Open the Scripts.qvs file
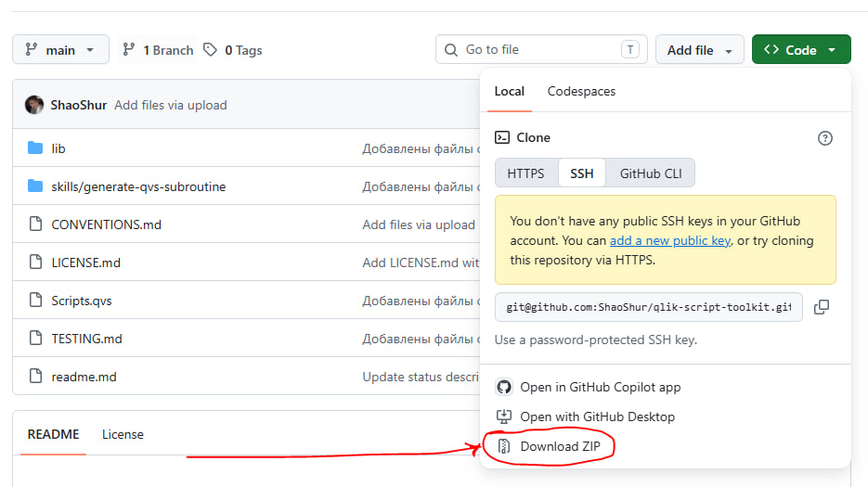The width and height of the screenshot is (868, 487). tap(82, 301)
